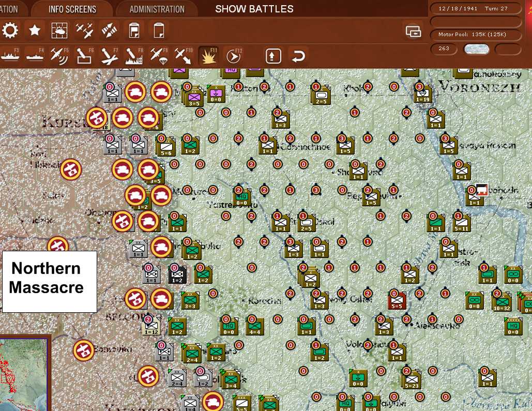
Task: Open the preferences gear icon
Action: pyautogui.click(x=10, y=31)
